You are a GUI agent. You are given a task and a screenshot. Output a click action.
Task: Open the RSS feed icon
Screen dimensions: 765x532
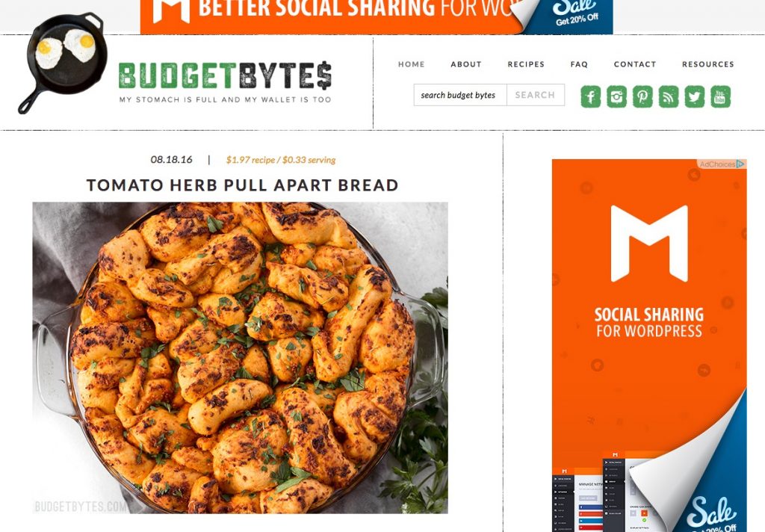pyautogui.click(x=669, y=96)
